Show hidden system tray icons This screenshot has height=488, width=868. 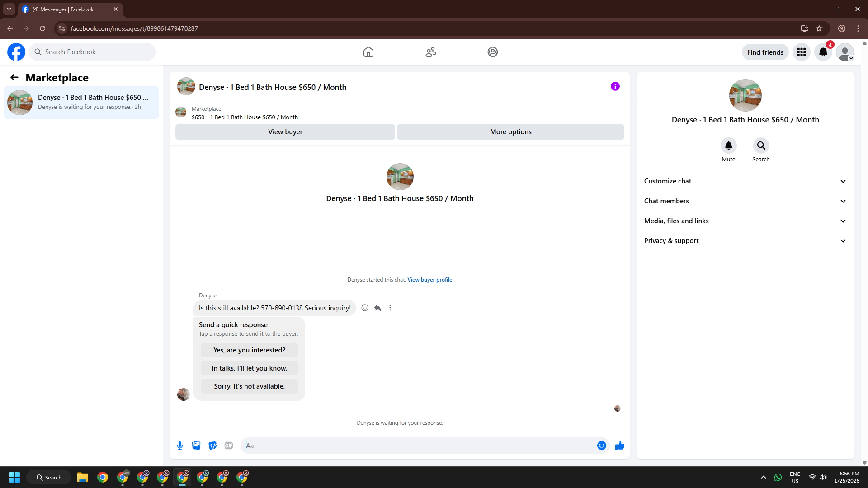(764, 477)
